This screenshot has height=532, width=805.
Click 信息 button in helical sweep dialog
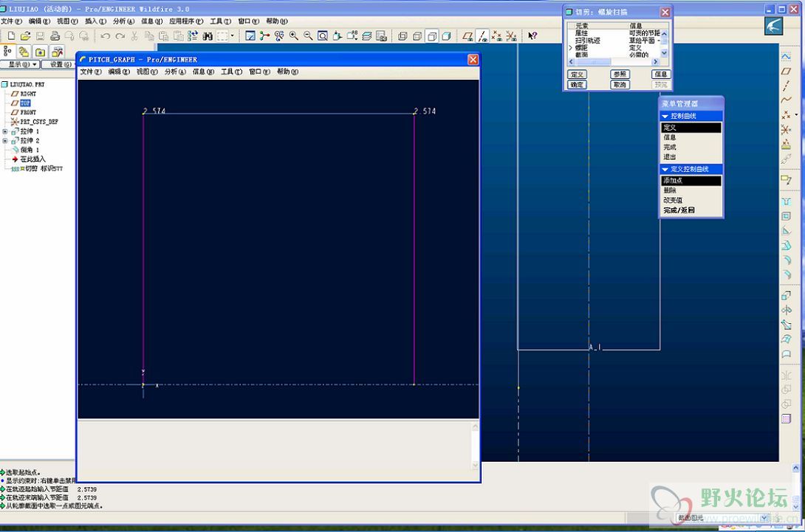point(661,75)
